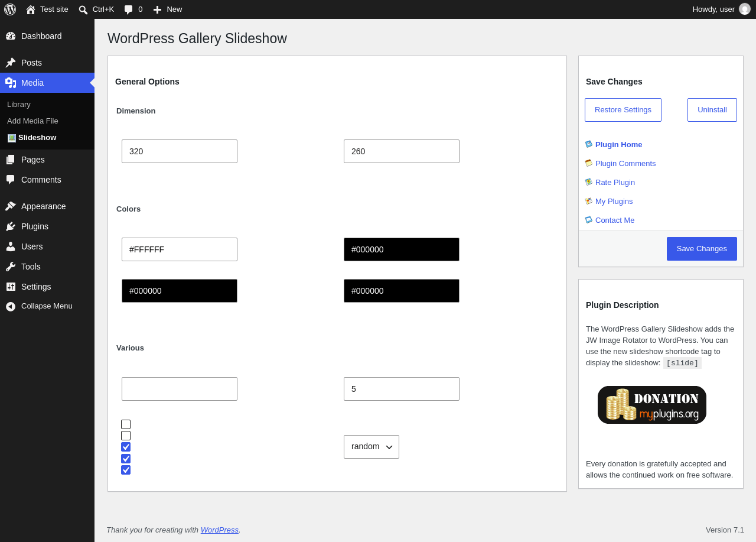Untick the fourth checkbox in the stack
Image resolution: width=756 pixels, height=542 pixels.
click(126, 459)
